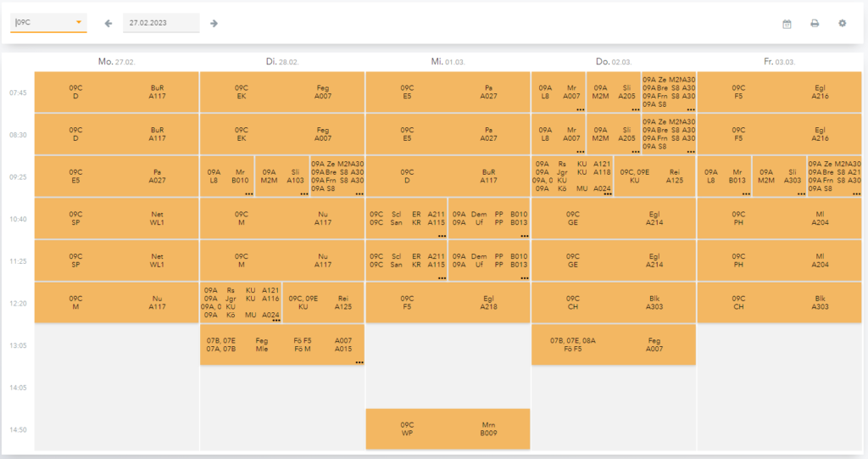Show more on Wednesday 10:40 ER/KR lesson ellipsis
The height and width of the screenshot is (459, 868).
442,235
